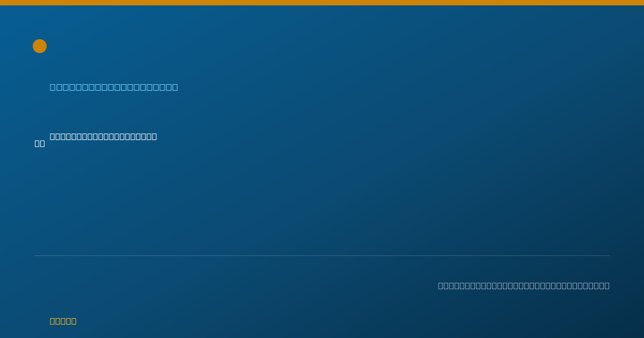Screen dimensions: 644x338
Task: Click first character of gray footer text
Action: pyautogui.click(x=441, y=285)
